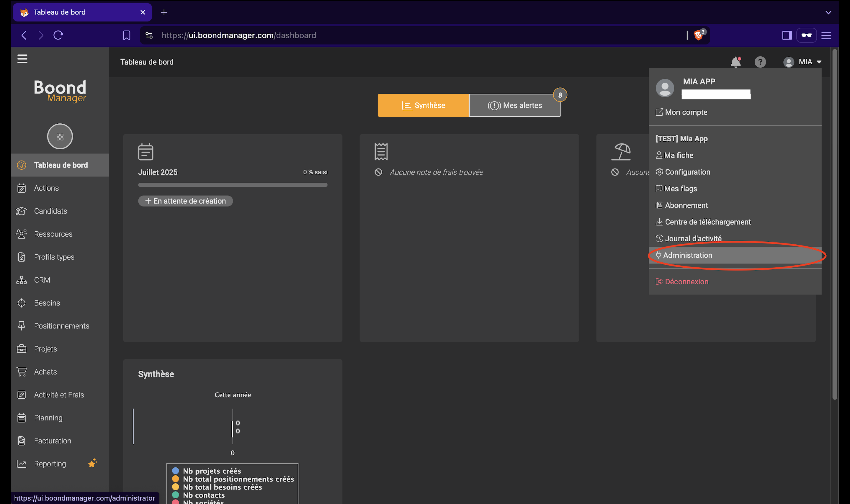Screen dimensions: 850x504
Task: Open Administration in the user menu
Action: pos(735,255)
